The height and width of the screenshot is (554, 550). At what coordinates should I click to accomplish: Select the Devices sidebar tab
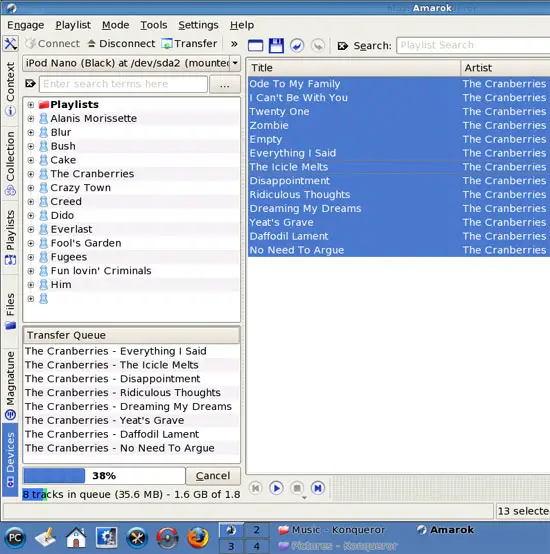pos(10,460)
